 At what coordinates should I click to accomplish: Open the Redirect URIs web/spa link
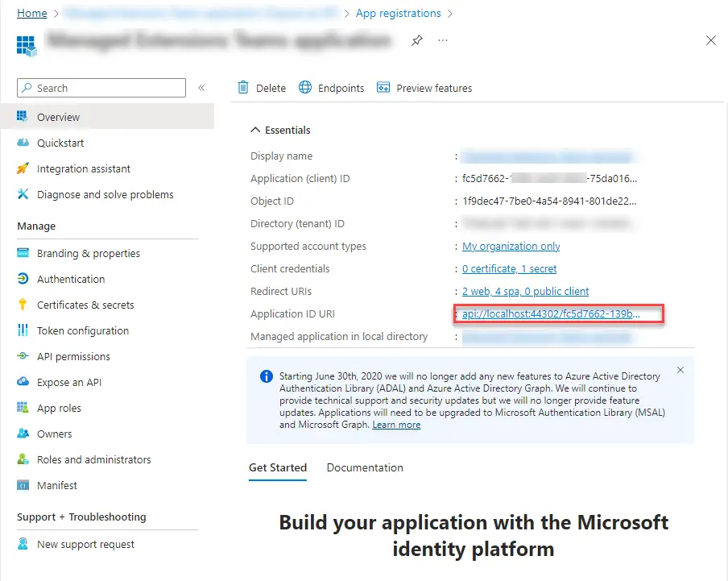click(x=526, y=291)
